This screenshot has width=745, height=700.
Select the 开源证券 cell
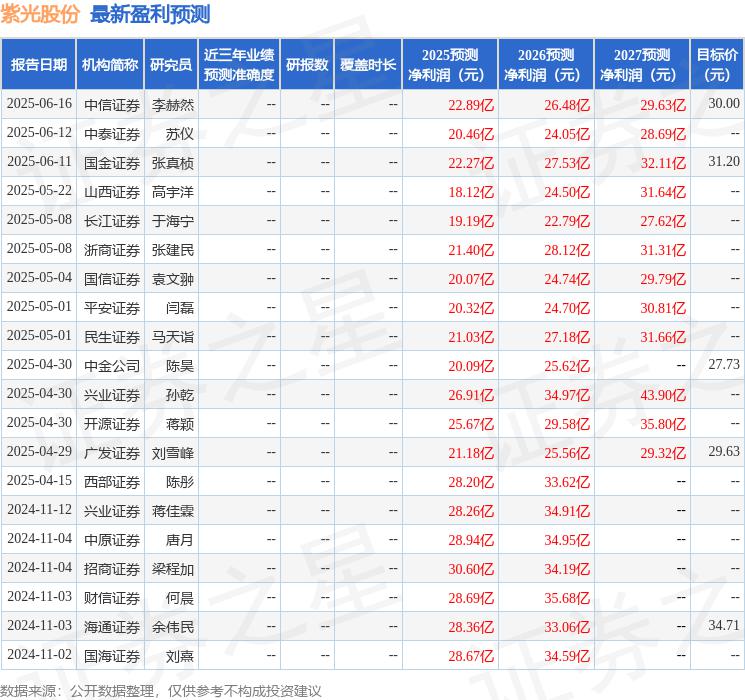(x=112, y=424)
